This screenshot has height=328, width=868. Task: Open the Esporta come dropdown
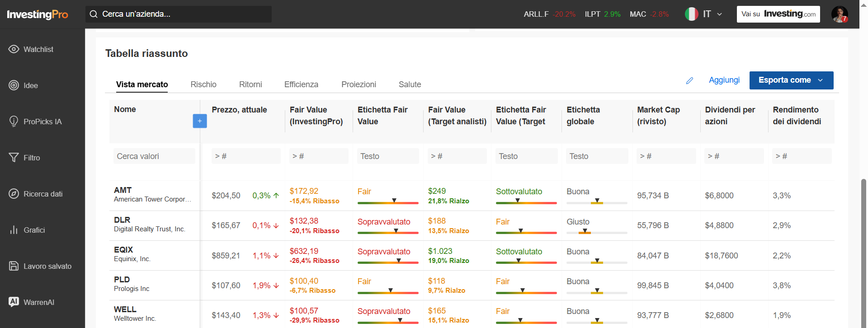791,80
